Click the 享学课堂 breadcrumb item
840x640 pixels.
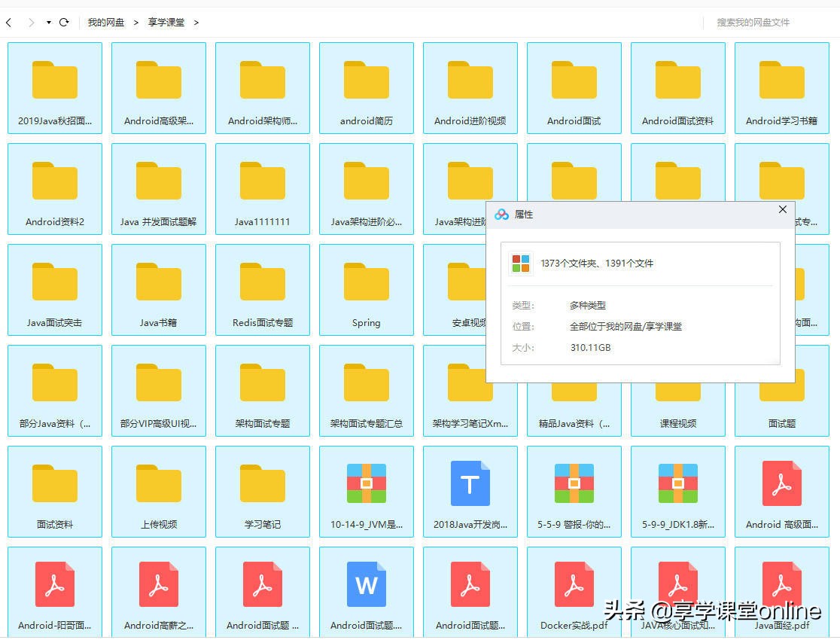click(166, 23)
